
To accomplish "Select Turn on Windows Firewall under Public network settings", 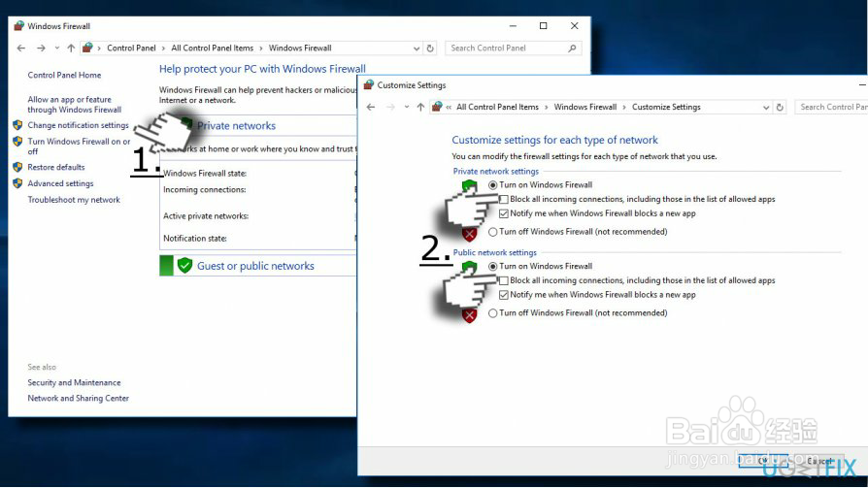I will point(492,266).
